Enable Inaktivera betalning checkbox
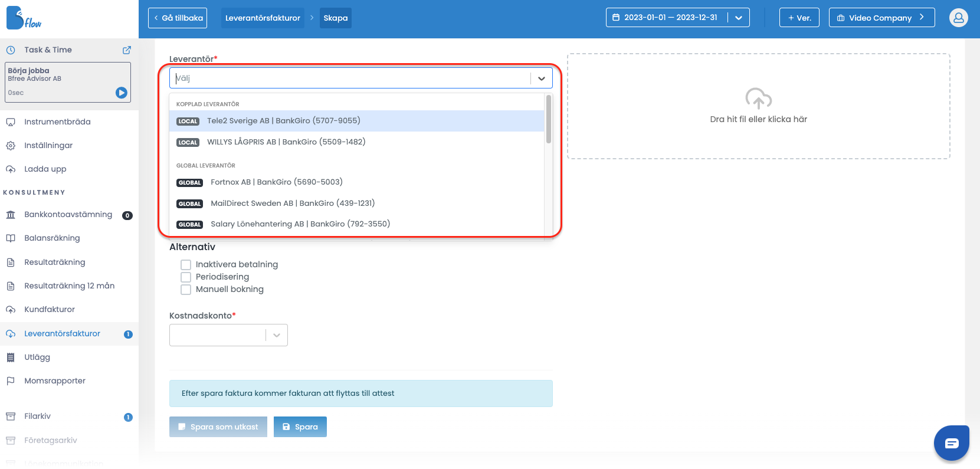 186,265
